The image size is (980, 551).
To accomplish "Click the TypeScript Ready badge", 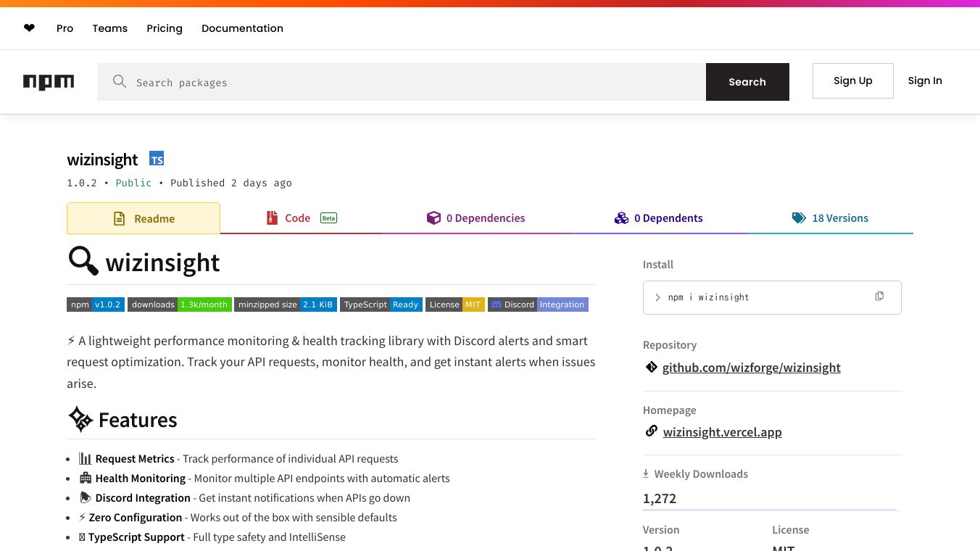I will click(x=381, y=304).
